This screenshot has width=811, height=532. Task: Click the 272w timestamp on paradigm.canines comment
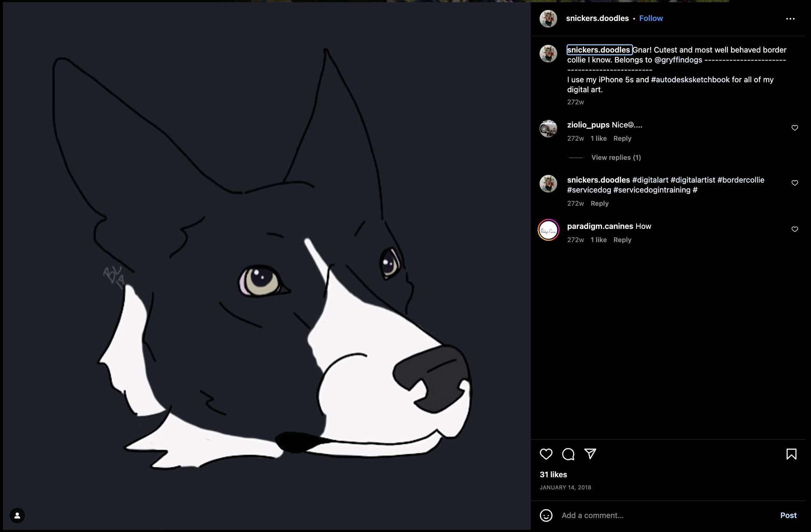point(575,240)
